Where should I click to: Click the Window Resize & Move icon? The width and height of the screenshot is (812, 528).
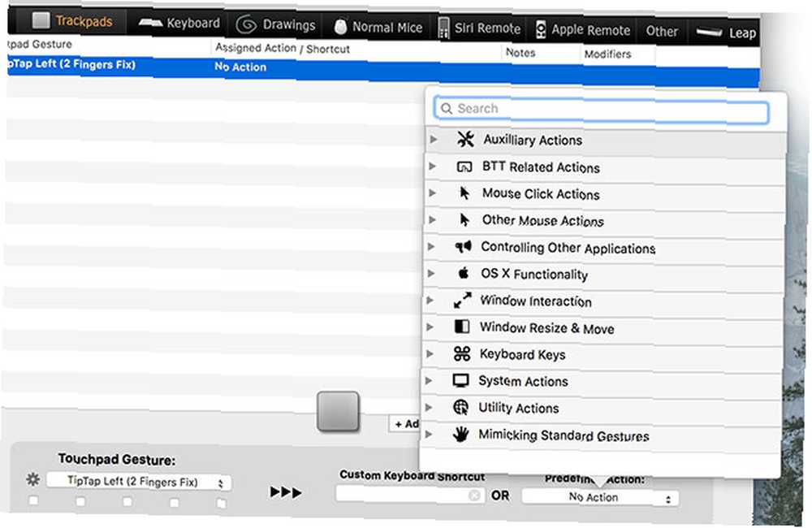coord(462,327)
